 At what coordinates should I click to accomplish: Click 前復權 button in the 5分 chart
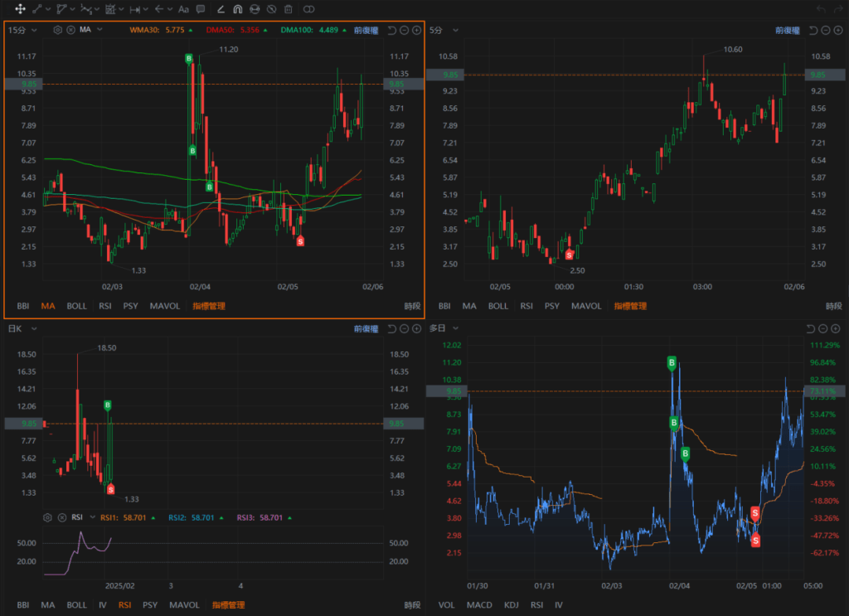[788, 30]
